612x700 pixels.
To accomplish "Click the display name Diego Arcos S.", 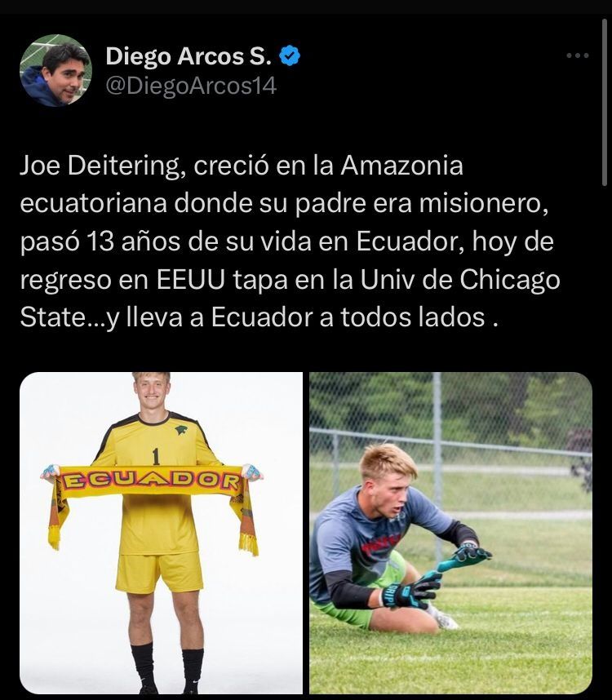I will coord(188,56).
